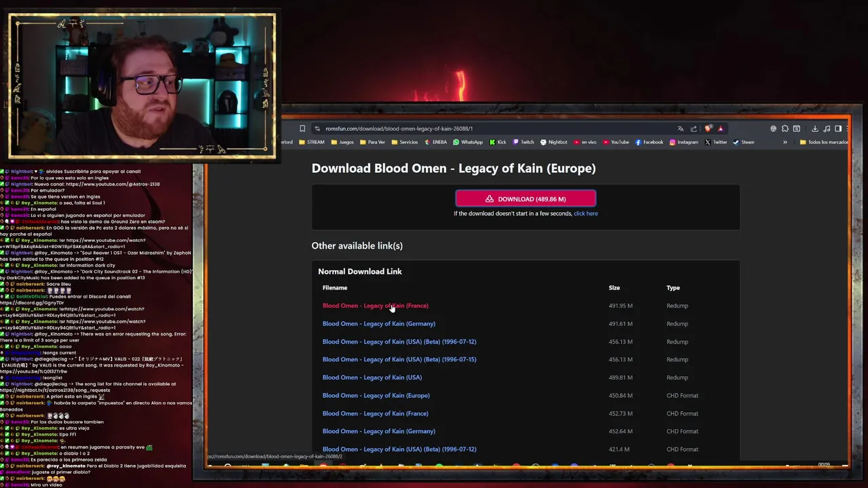Click the nightbot.tv song_requests link in chat
Image resolution: width=868 pixels, height=488 pixels.
tap(55, 390)
